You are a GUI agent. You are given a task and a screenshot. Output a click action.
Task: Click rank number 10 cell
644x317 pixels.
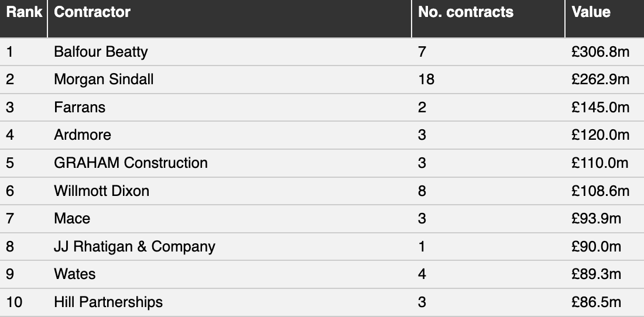[x=14, y=302]
